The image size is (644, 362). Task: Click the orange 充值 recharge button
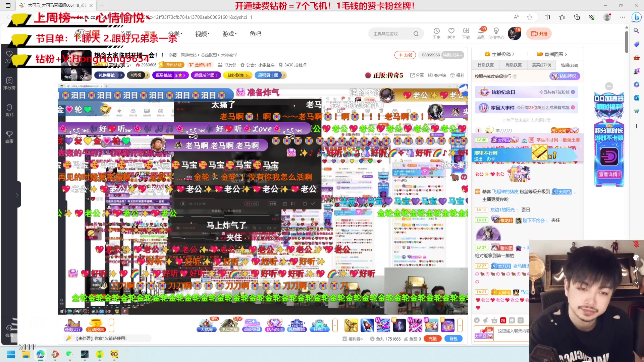(433, 339)
